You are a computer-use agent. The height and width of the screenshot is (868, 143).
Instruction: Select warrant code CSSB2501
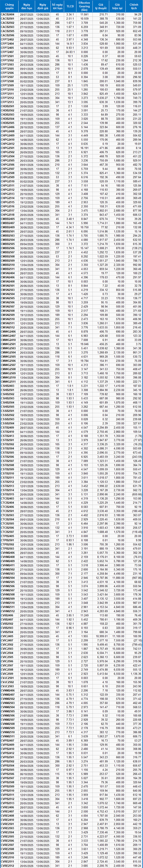point(8,411)
